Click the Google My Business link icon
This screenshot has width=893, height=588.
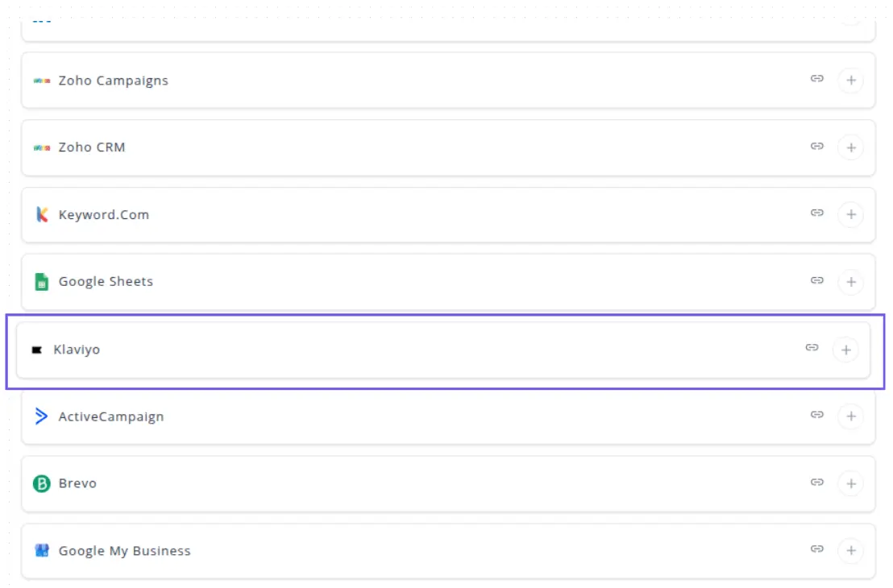pyautogui.click(x=817, y=549)
